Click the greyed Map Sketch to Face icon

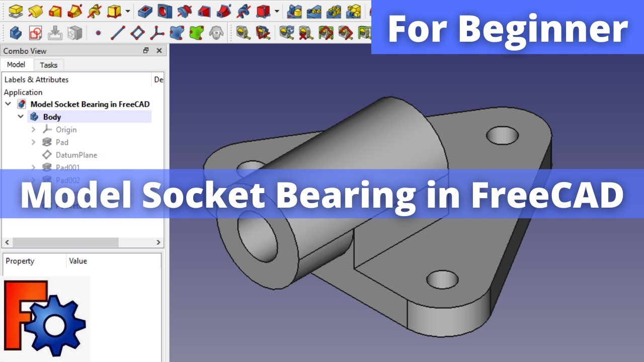(x=74, y=33)
